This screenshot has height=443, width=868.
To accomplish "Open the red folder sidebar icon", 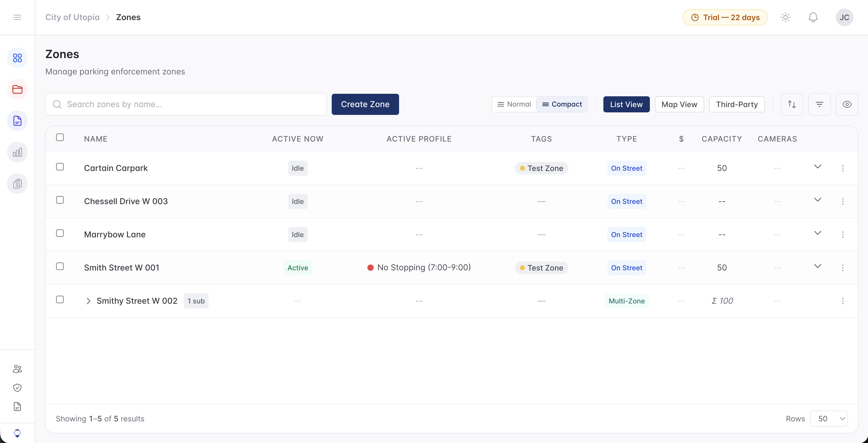I will tap(17, 89).
